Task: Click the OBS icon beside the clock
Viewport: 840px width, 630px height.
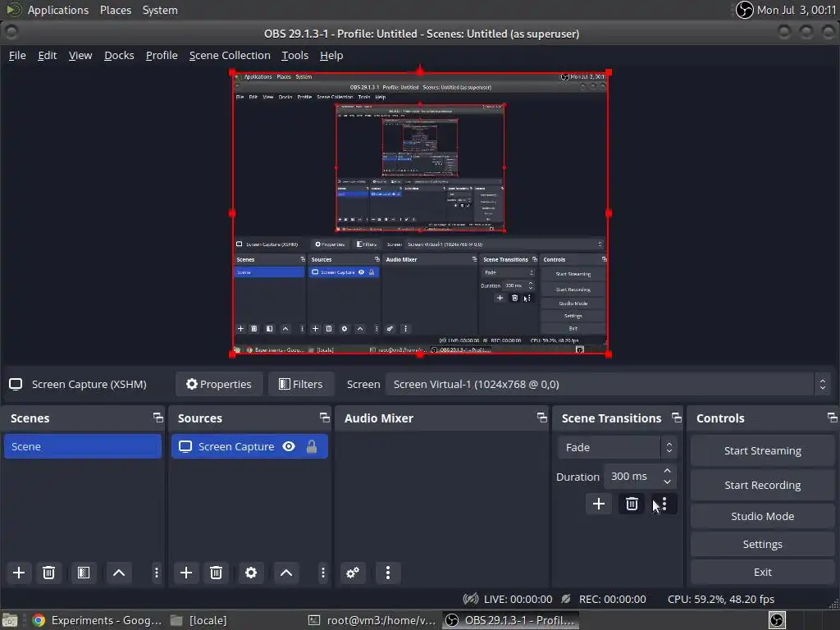Action: coord(744,10)
